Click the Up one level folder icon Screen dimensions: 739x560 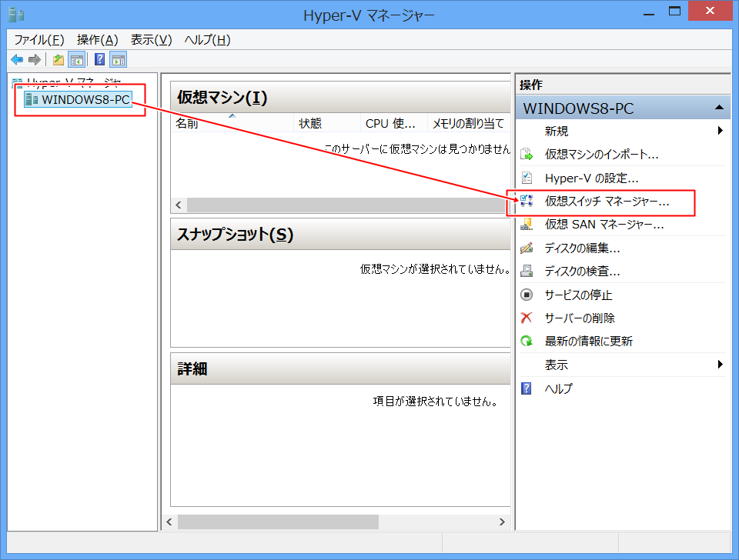pyautogui.click(x=59, y=60)
